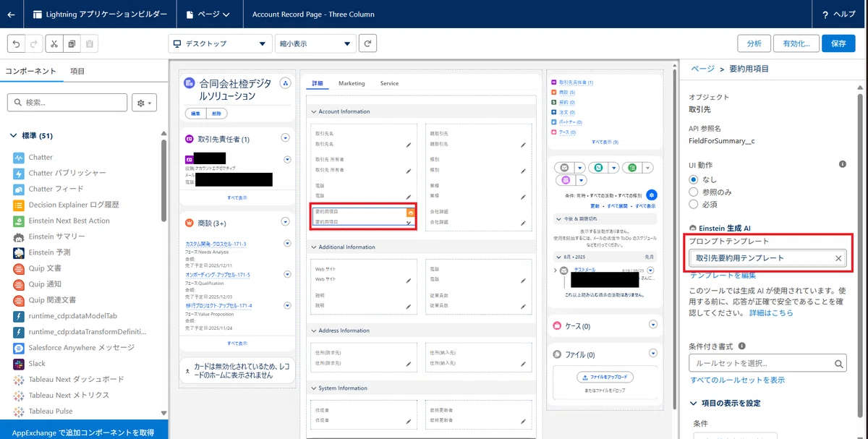This screenshot has width=868, height=439.
Task: Open the Marketing tab on canvas
Action: (352, 83)
